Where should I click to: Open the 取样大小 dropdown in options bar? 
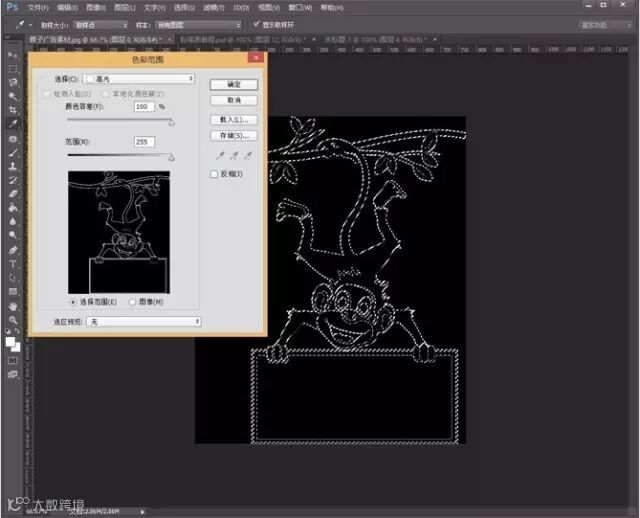click(100, 25)
